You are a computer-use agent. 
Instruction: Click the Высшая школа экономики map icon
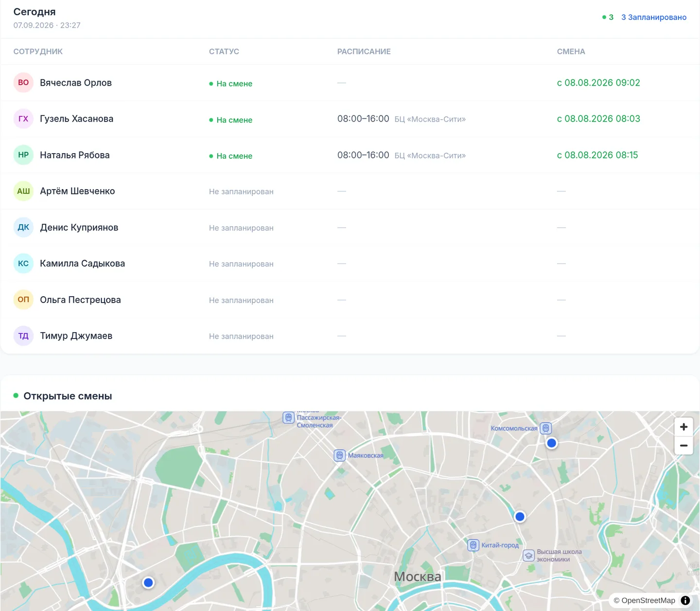[529, 556]
